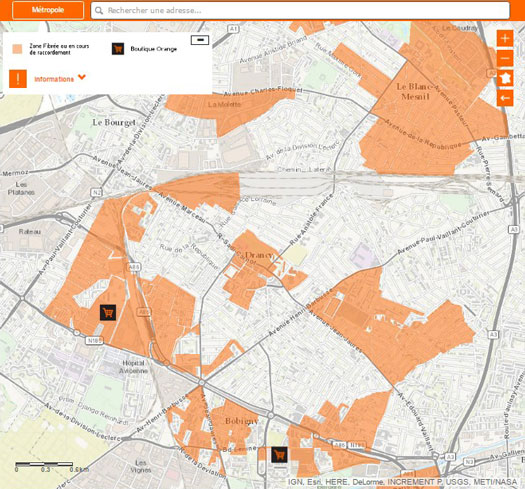Click the France map extent icon
Screen dimensions: 525x489
pos(505,78)
